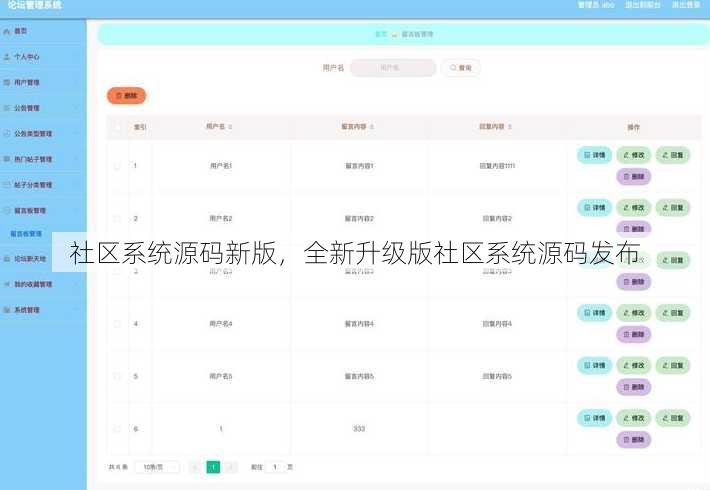Click 回复 for row 6
710x490 pixels.
tap(673, 418)
